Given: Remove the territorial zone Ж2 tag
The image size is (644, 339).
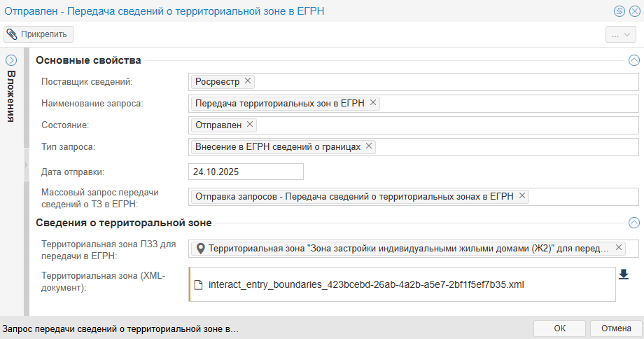Looking at the screenshot, I should [x=619, y=248].
